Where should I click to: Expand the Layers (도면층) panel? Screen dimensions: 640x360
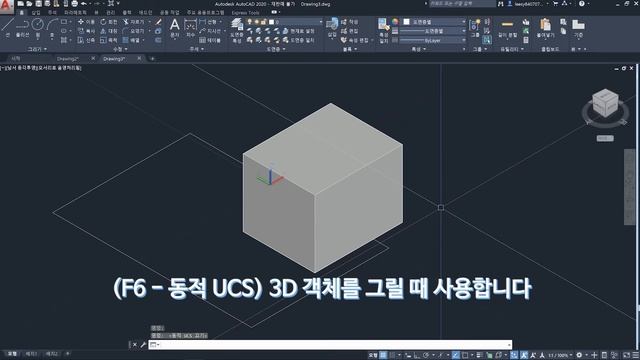click(276, 49)
